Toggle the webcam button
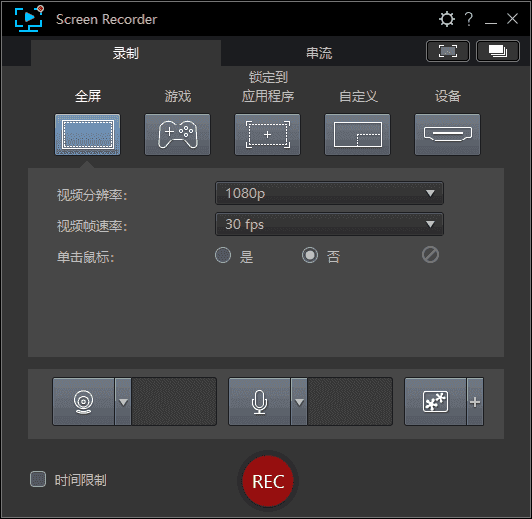 point(83,402)
